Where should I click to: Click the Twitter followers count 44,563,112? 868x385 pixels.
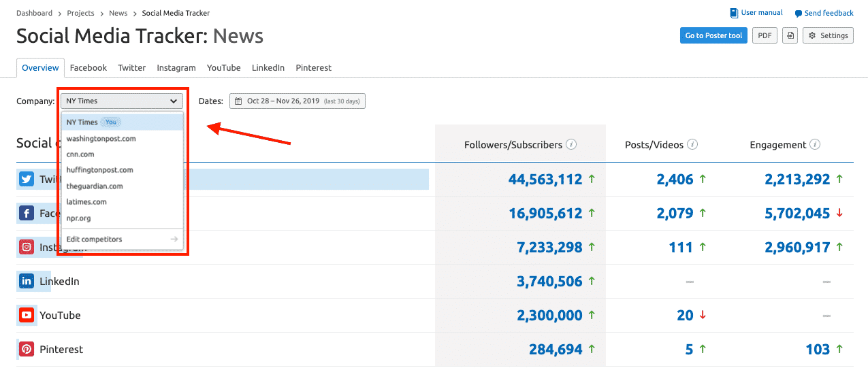coord(545,180)
